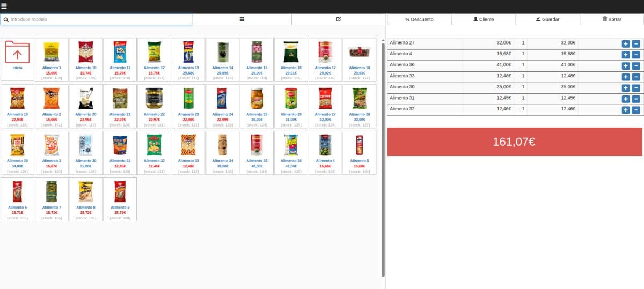
Task: Increase quantity of Alimento 27 with plus
Action: (626, 44)
